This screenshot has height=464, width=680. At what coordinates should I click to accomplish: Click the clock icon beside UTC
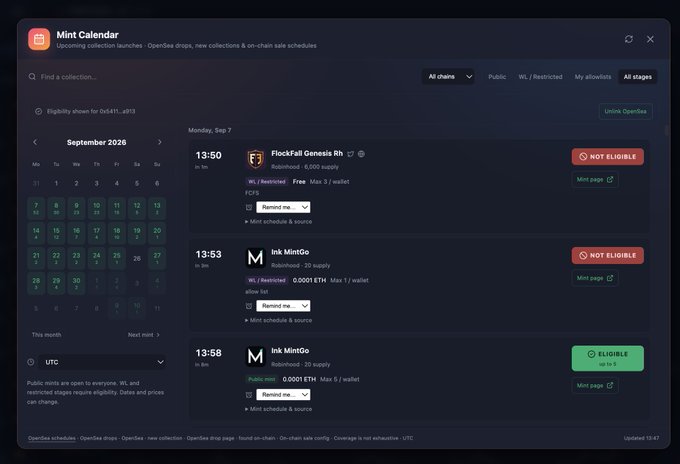click(31, 362)
